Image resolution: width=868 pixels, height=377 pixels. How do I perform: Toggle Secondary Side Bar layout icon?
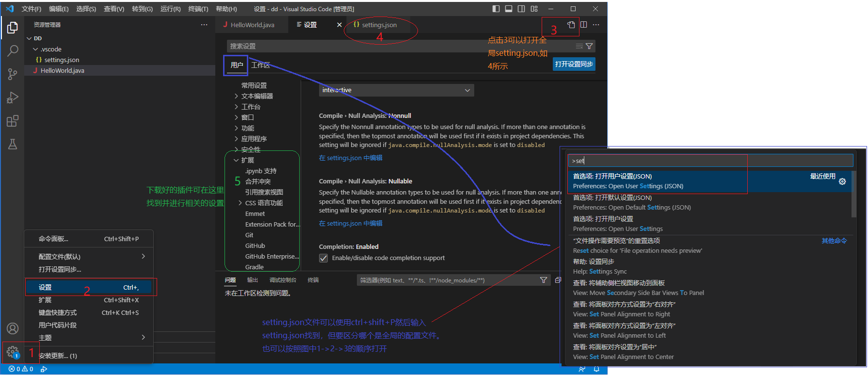(x=521, y=9)
